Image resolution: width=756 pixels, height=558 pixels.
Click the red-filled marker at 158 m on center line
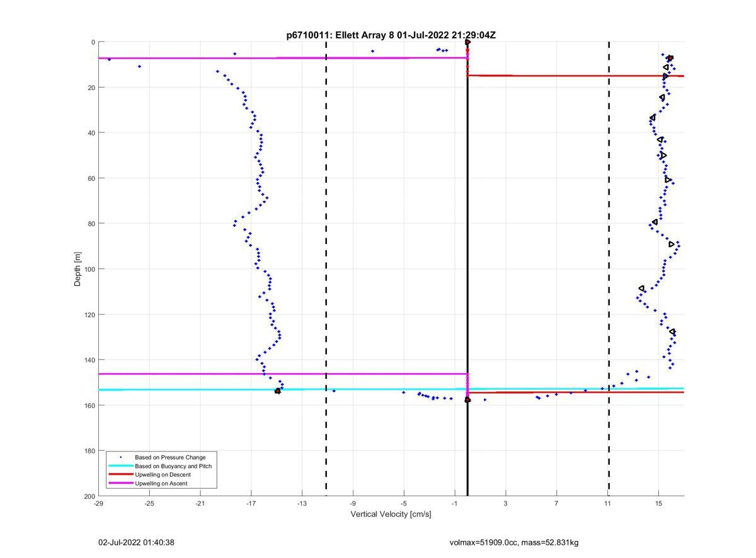(467, 400)
